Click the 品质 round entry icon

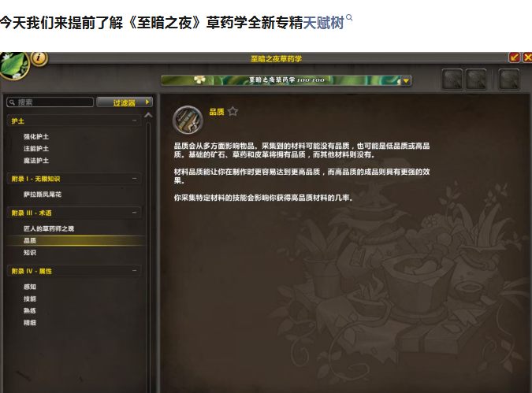[x=188, y=120]
